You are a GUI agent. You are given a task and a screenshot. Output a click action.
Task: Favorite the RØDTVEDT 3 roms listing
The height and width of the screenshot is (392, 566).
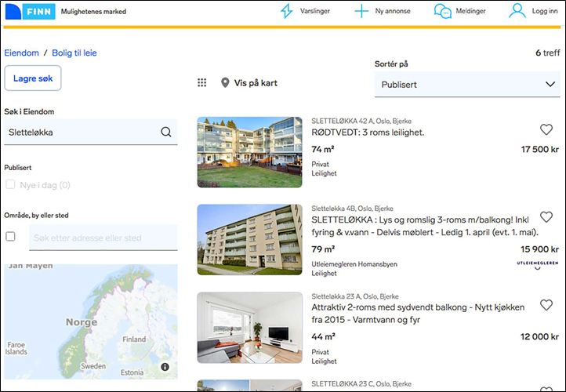[x=546, y=129]
